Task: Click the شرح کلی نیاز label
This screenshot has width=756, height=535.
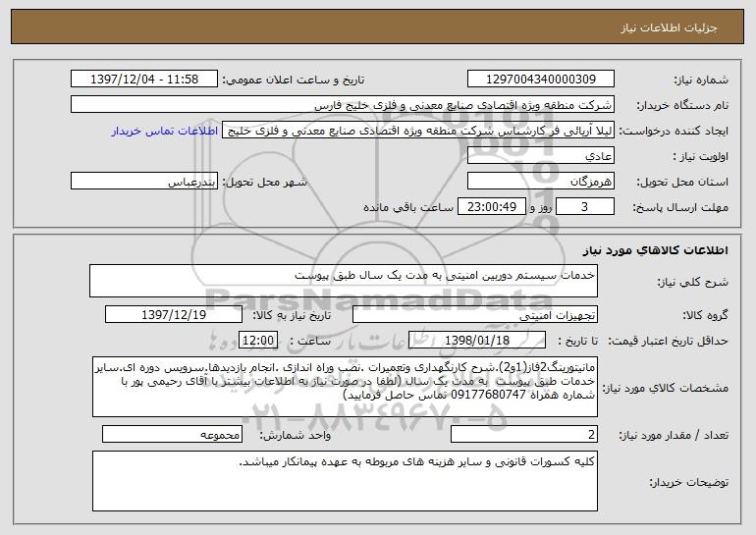Action: (x=693, y=282)
